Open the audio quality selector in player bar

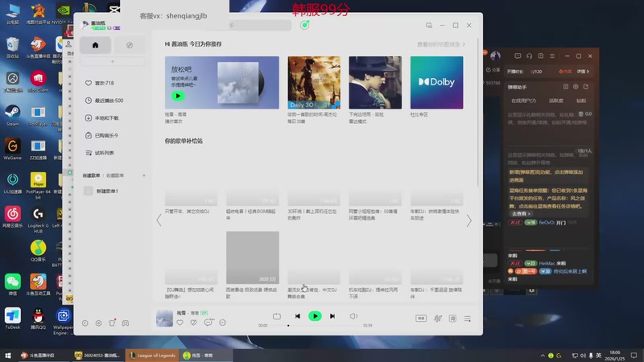coord(421,319)
